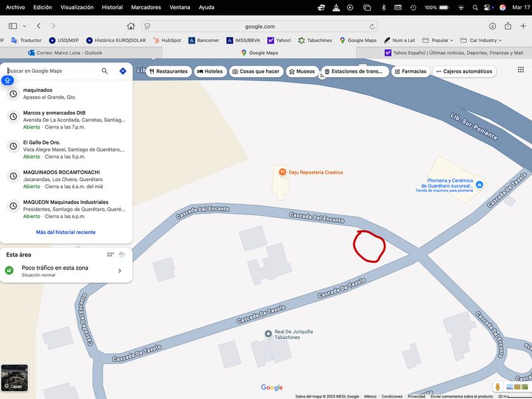Select MAQUINADOS ROCAMTONACHI history entry
The image size is (532, 399).
click(x=66, y=179)
